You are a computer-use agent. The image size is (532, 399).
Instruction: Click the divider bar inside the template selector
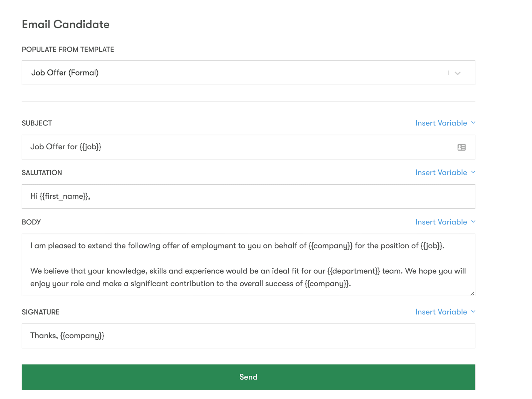pos(448,73)
